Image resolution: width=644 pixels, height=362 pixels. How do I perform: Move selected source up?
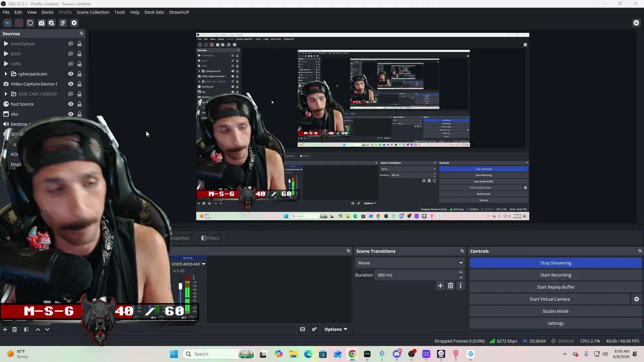(x=37, y=329)
